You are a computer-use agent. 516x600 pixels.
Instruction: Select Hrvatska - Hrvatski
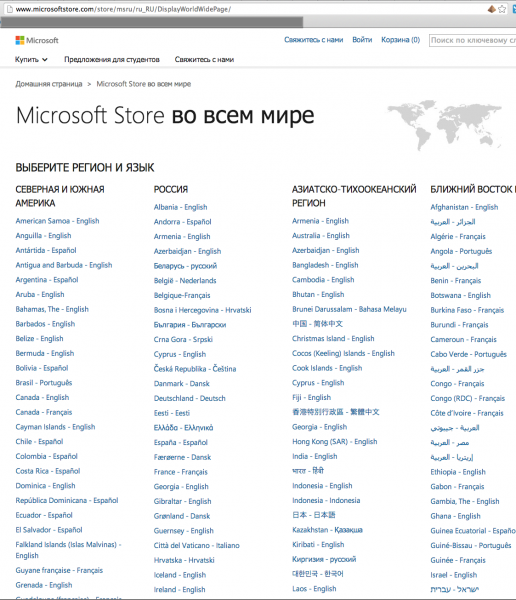184,560
